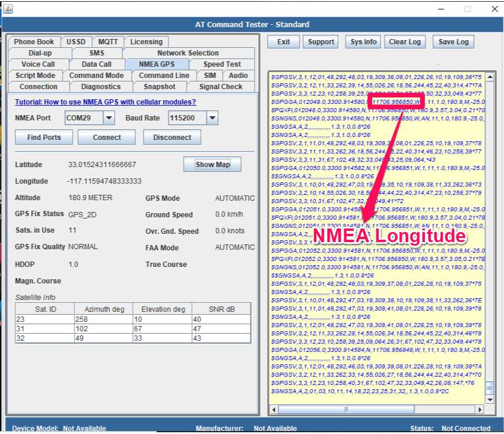Click the last $GNGSA log line

360,391
